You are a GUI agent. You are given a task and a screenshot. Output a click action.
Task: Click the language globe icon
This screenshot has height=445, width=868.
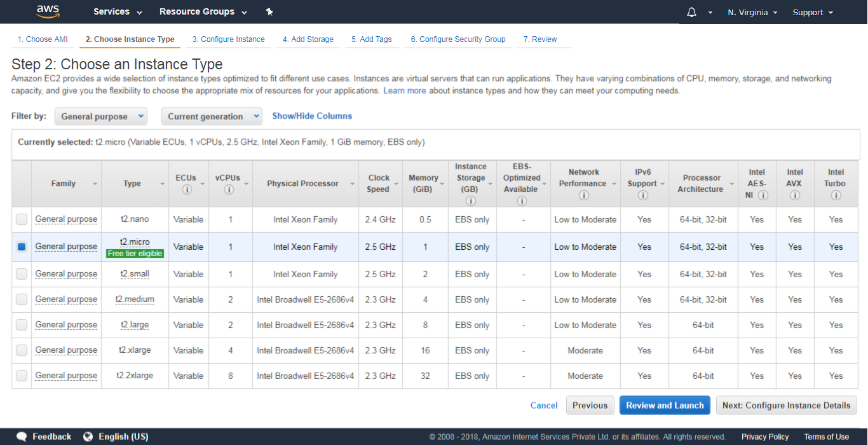click(88, 437)
